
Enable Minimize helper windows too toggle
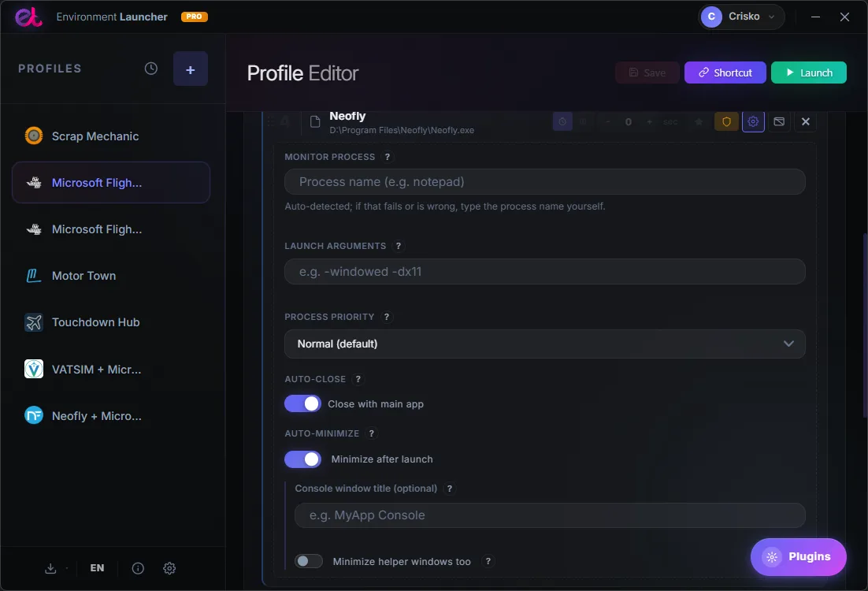pos(308,561)
